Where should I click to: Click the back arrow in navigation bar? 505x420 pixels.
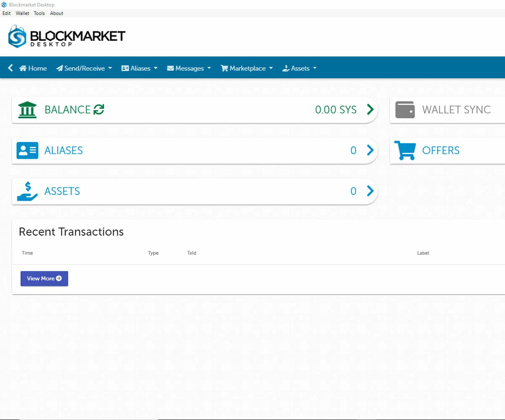(11, 68)
